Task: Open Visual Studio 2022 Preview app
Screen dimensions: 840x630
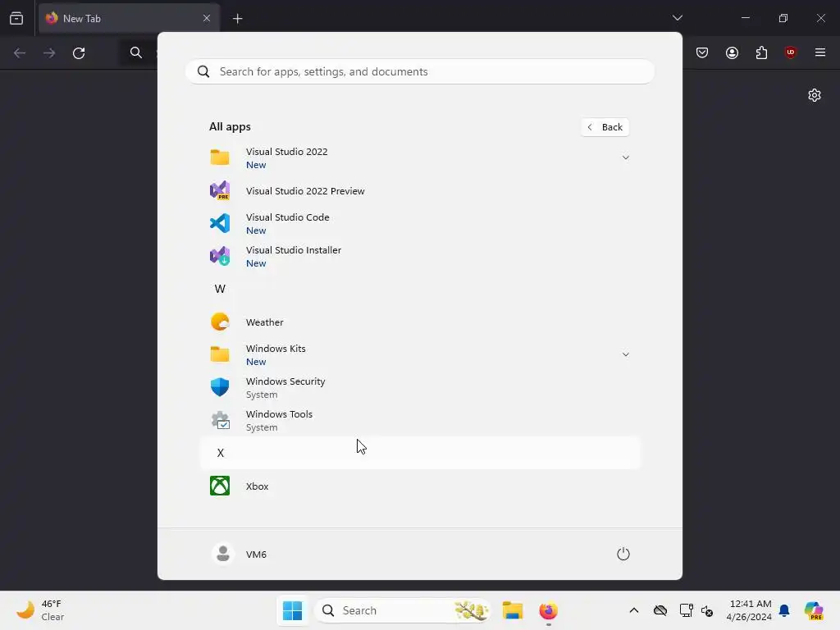Action: [420, 190]
